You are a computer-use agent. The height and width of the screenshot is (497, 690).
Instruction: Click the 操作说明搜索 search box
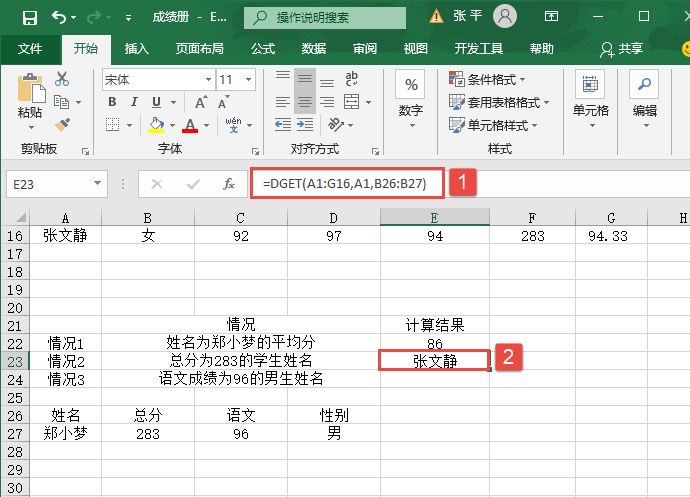pyautogui.click(x=325, y=18)
